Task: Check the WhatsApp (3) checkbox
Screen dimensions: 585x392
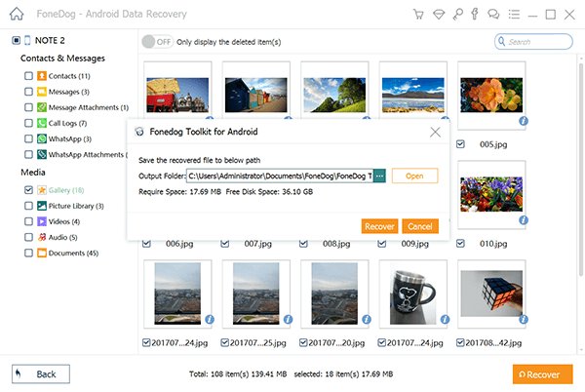Action: (28, 138)
